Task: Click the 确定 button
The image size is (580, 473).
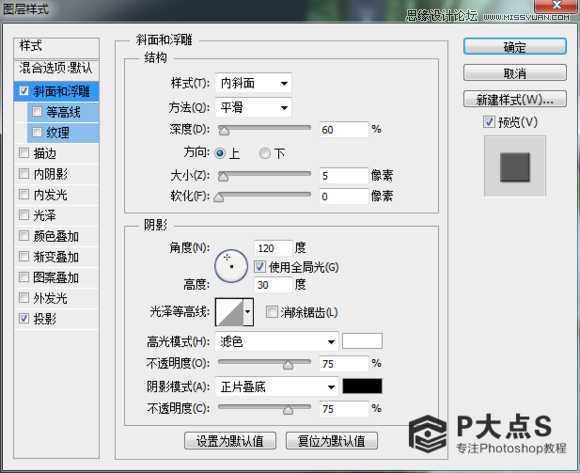Action: point(515,47)
